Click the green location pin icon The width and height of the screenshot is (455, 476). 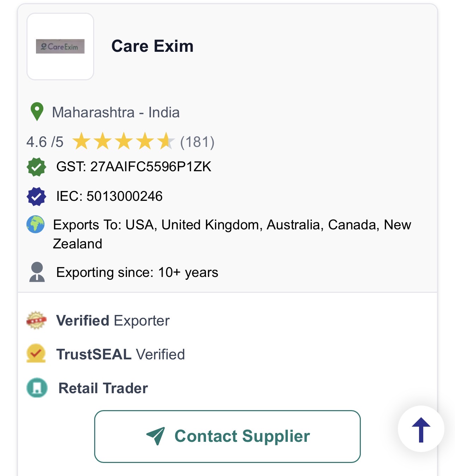(37, 112)
